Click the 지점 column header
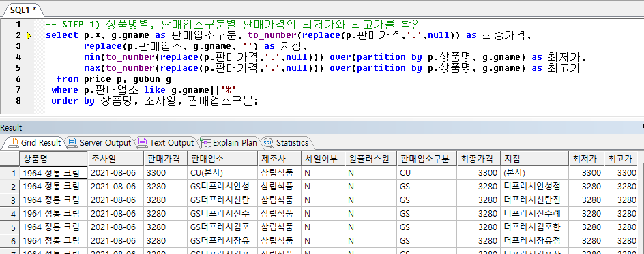Screen dimensions: 644x254 coord(534,159)
